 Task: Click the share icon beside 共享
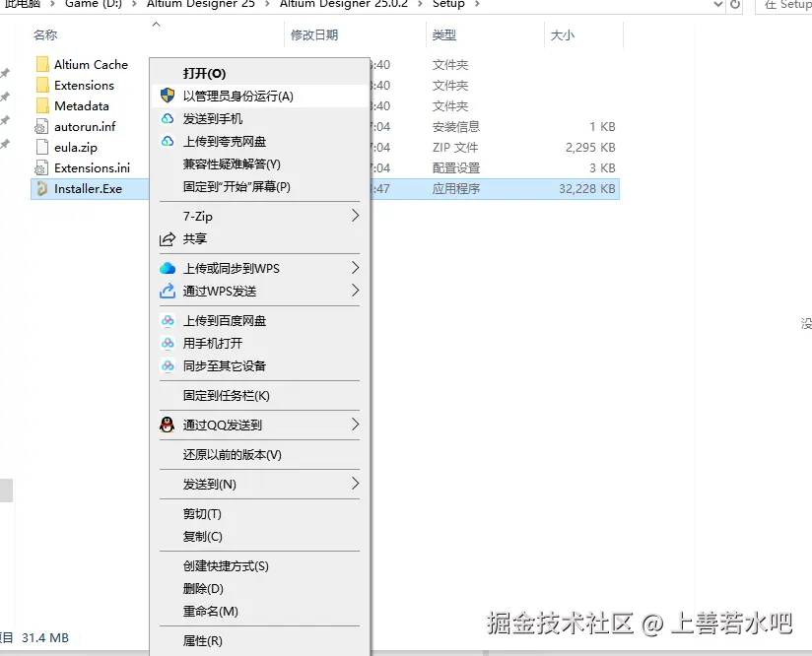pos(168,239)
